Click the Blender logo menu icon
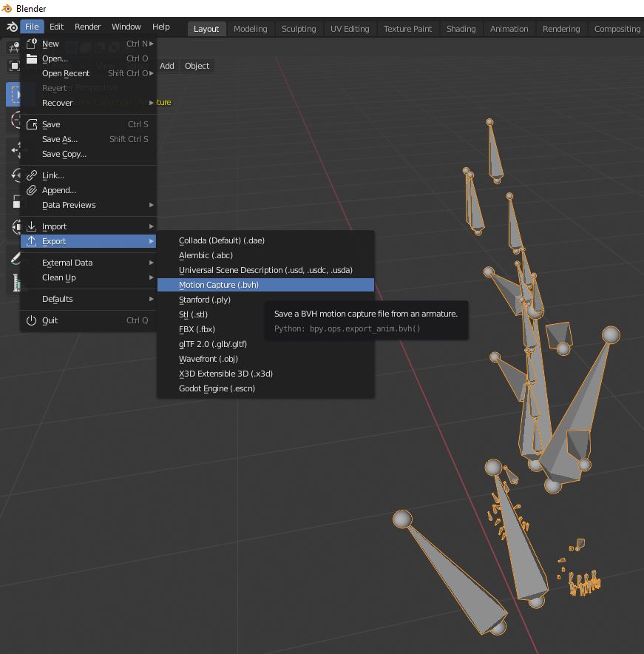 [12, 27]
